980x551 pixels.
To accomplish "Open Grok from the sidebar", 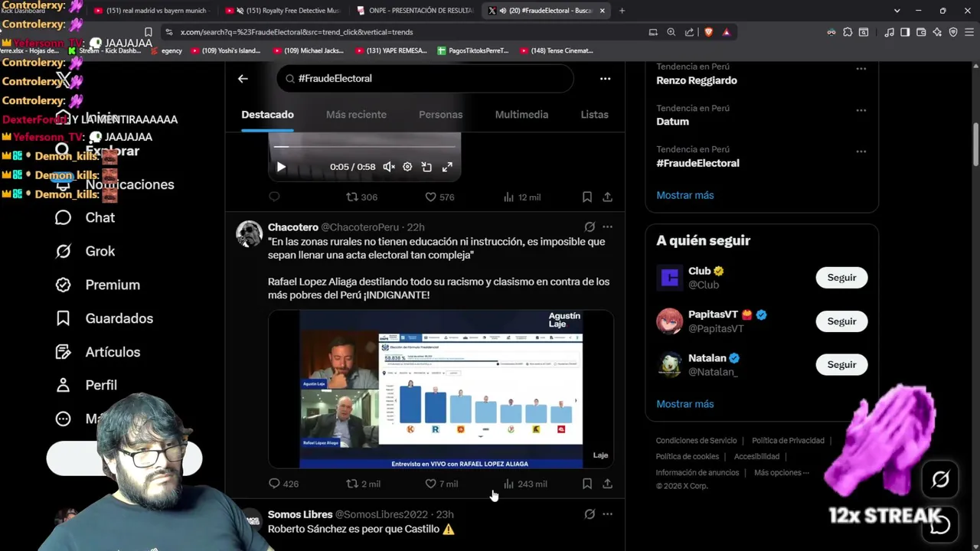I will 85,251.
